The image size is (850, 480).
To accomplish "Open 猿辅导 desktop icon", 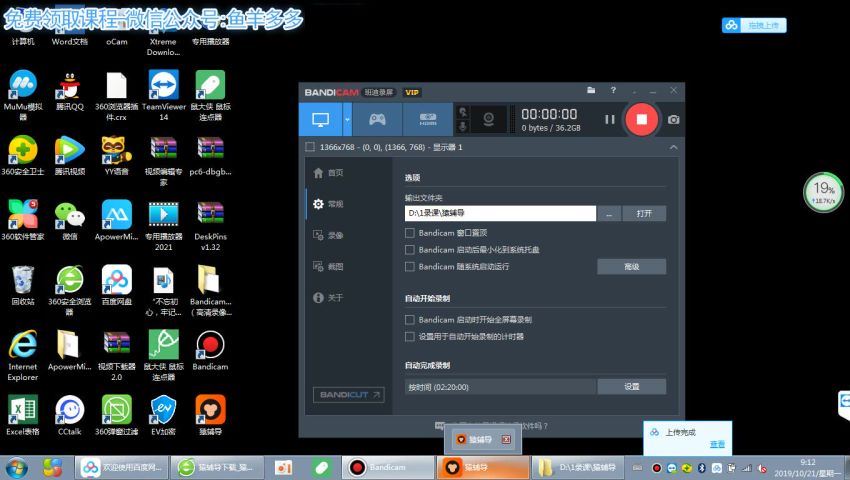I will 210,415.
